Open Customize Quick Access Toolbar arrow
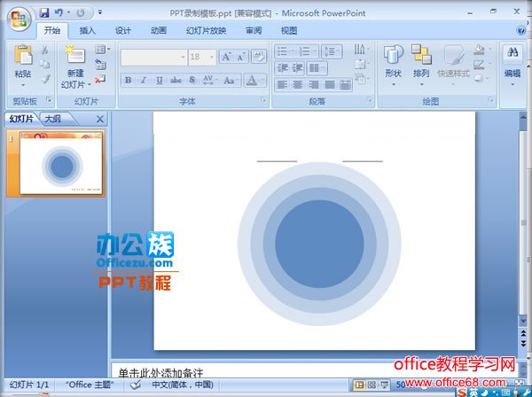 click(100, 12)
